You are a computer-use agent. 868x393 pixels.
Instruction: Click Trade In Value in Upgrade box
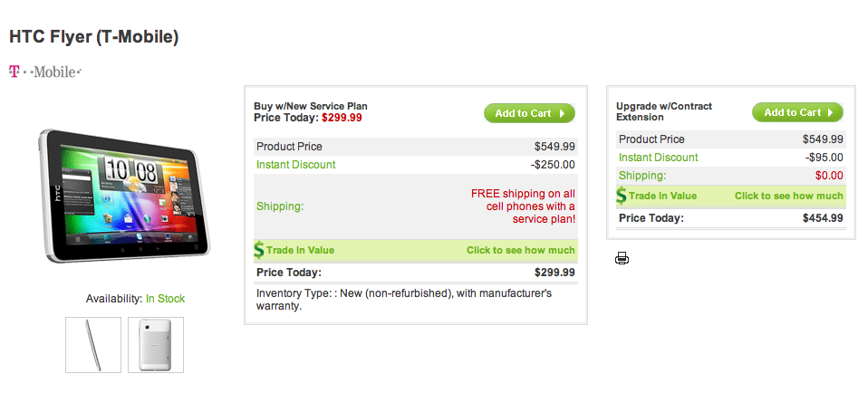point(662,196)
